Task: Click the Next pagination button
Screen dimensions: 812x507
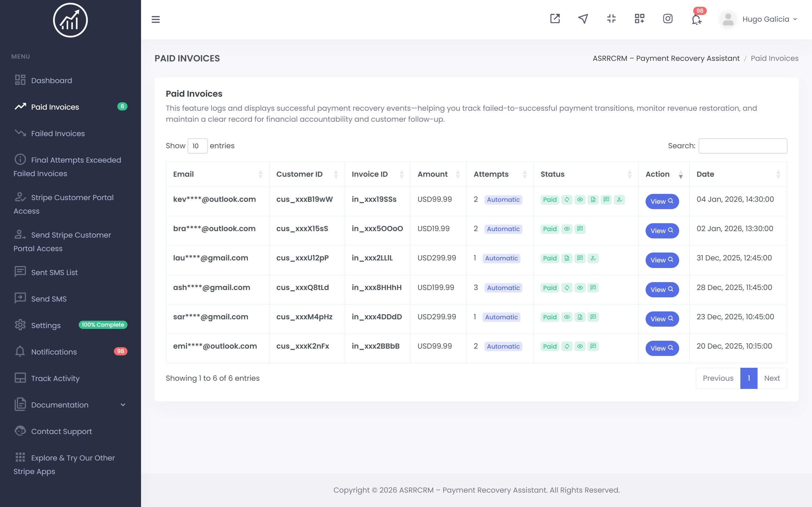Action: [x=772, y=378]
